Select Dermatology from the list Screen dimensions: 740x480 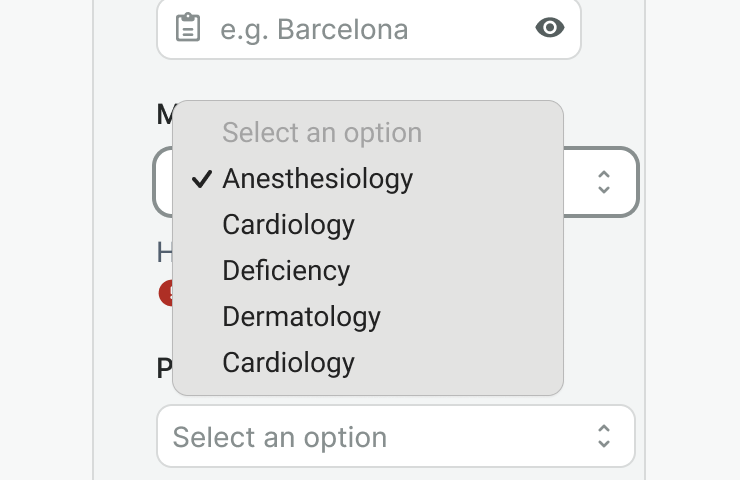point(301,317)
